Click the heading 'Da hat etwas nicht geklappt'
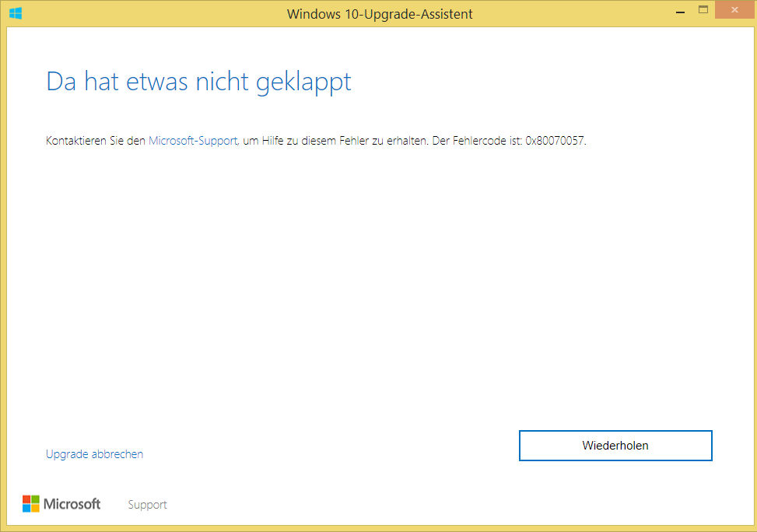The width and height of the screenshot is (757, 532). point(198,82)
